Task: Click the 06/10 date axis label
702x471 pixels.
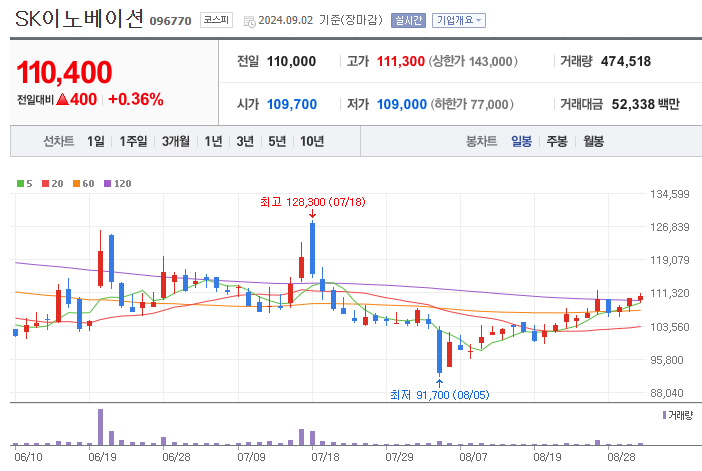Action: tap(28, 457)
